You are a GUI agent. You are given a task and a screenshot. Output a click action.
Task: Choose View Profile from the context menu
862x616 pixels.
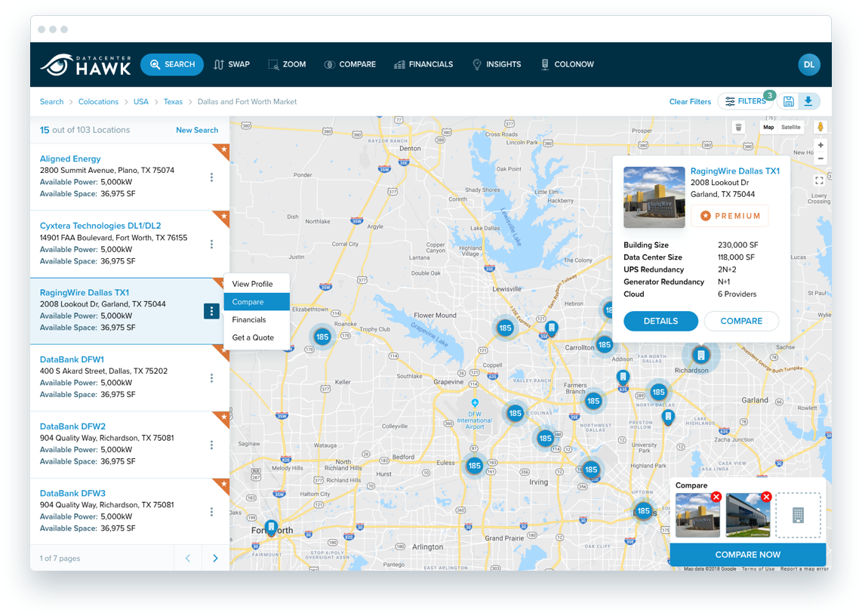(x=257, y=284)
